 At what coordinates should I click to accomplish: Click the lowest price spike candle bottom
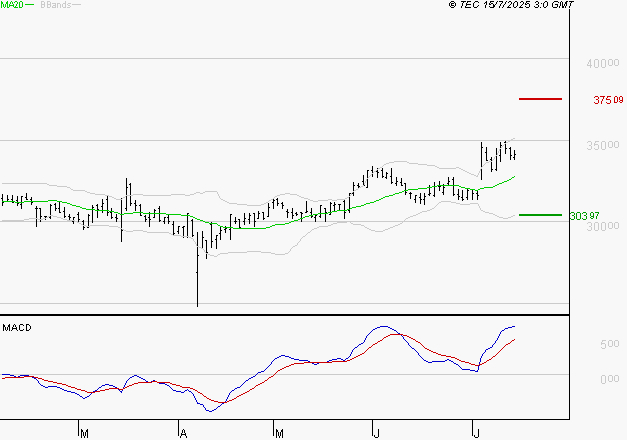tap(198, 304)
